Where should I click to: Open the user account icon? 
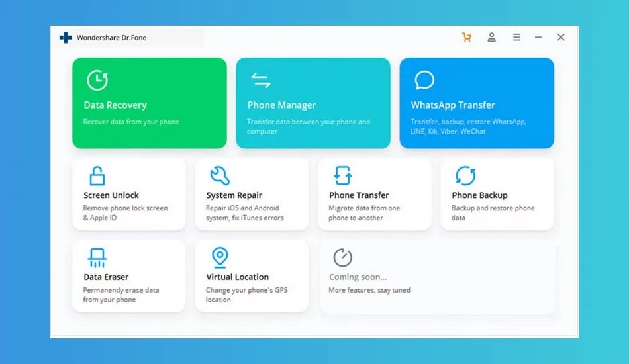491,37
